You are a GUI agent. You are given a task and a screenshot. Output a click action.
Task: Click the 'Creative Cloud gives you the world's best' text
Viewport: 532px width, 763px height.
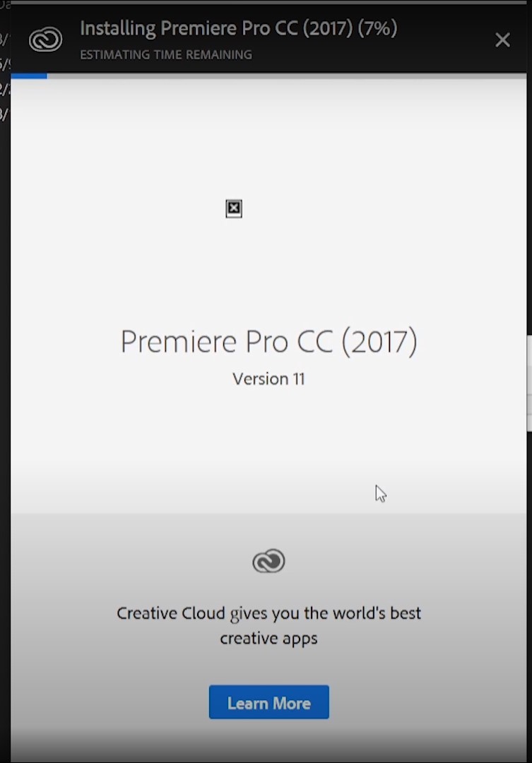268,614
